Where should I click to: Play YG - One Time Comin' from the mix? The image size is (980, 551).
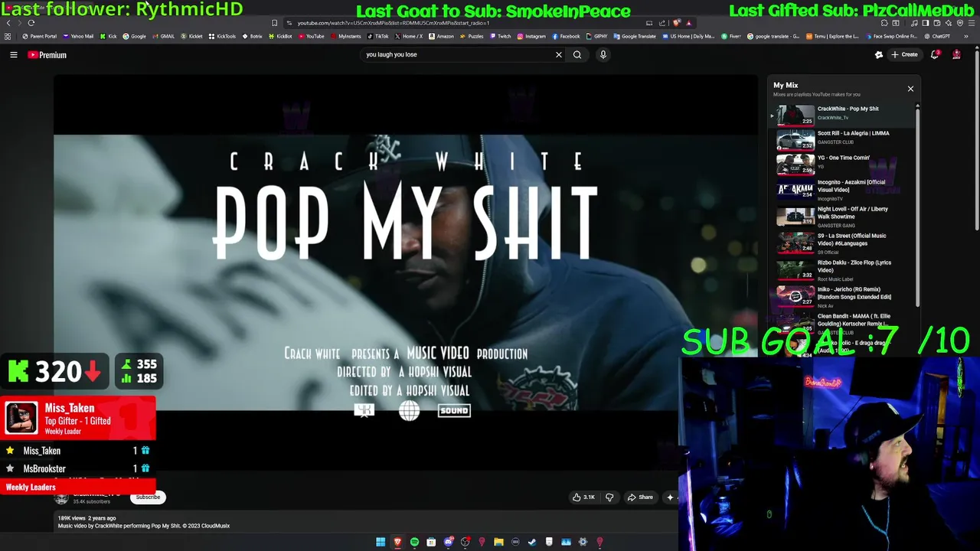coord(842,164)
